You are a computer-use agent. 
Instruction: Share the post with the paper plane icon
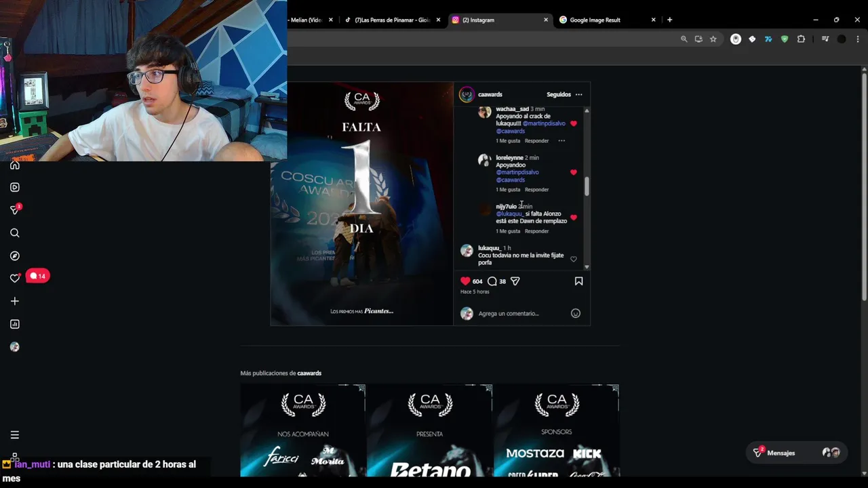tap(515, 281)
